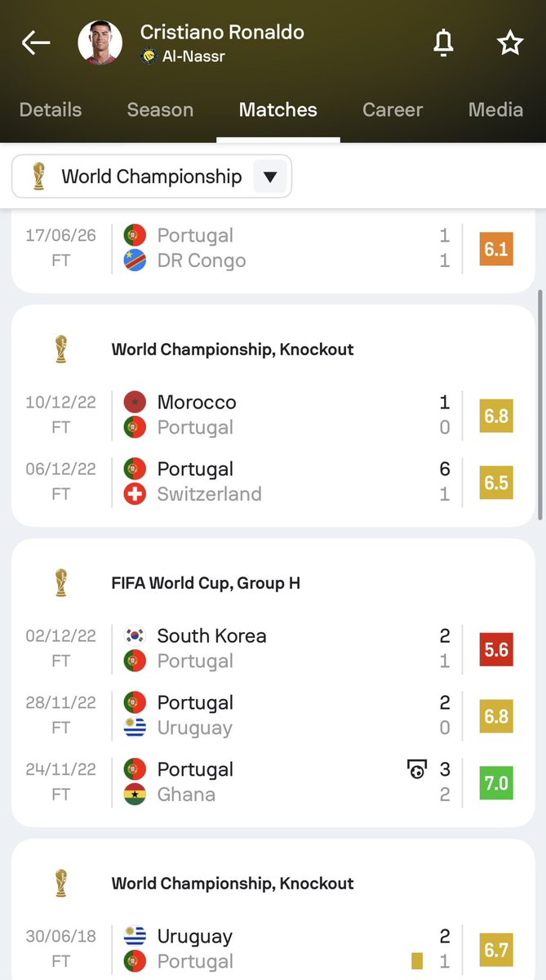Expand the World Championship competition dropdown
The image size is (546, 980).
pos(152,176)
